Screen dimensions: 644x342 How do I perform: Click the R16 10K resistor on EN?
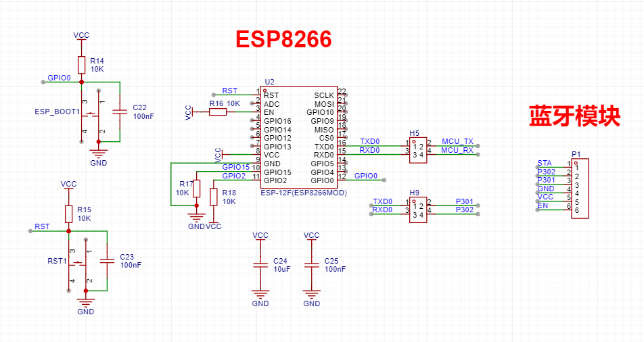click(x=217, y=112)
